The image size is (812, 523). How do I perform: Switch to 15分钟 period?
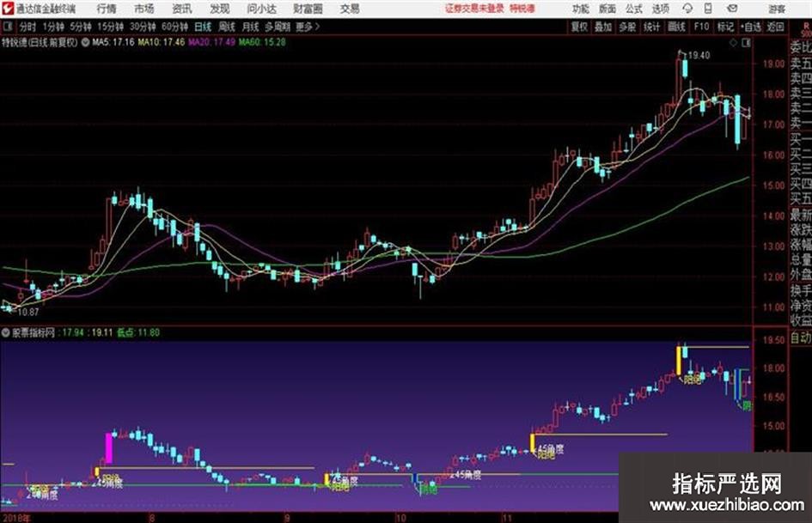click(x=110, y=27)
